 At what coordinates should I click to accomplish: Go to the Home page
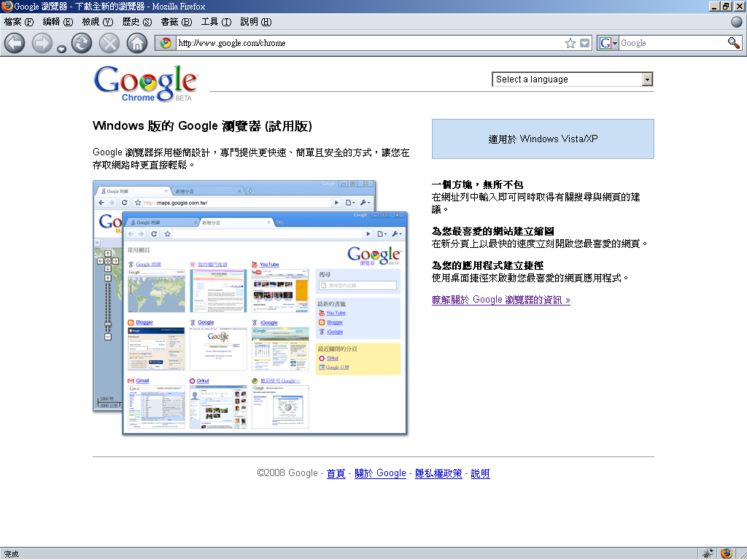pyautogui.click(x=136, y=43)
